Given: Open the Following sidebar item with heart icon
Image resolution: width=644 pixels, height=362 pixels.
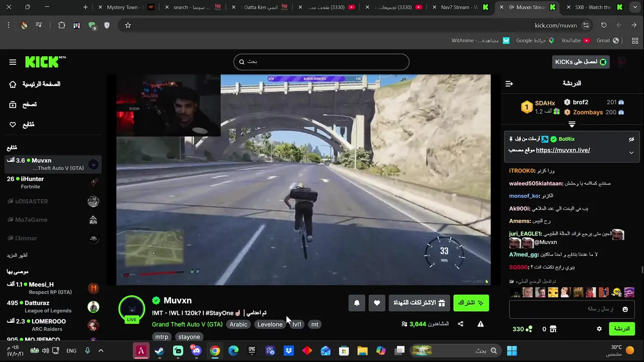Looking at the screenshot, I should [x=23, y=124].
